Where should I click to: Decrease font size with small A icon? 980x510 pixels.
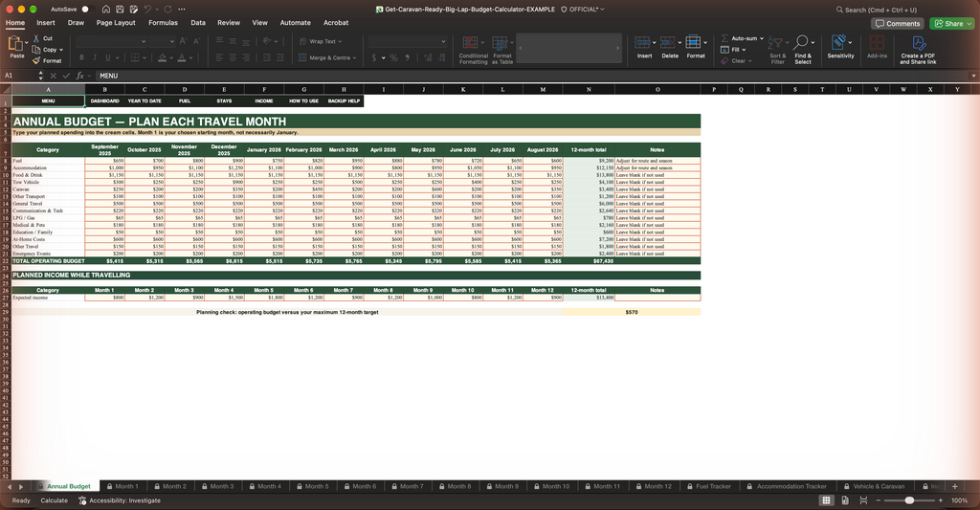[x=196, y=41]
